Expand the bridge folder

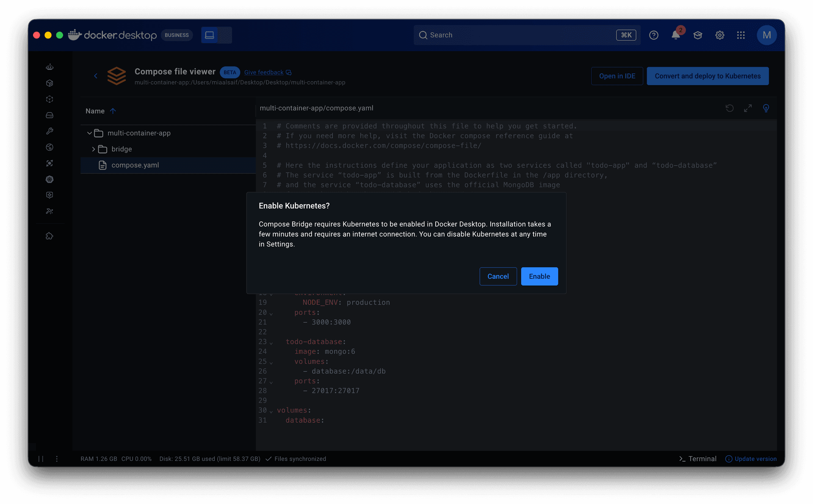tap(93, 149)
